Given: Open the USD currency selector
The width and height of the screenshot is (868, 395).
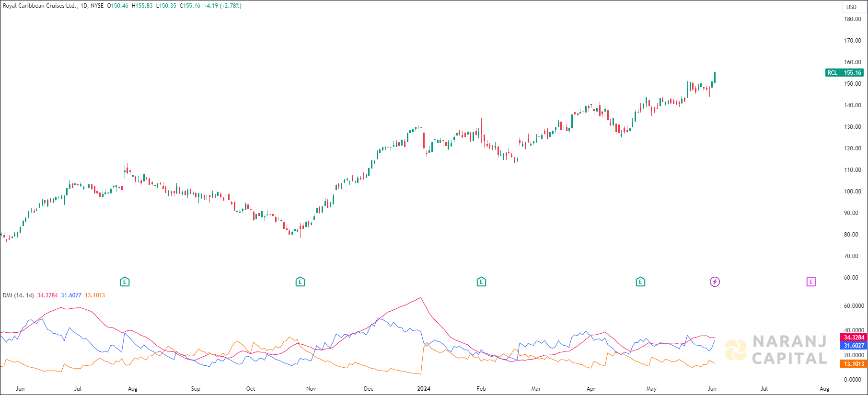Looking at the screenshot, I should [851, 7].
